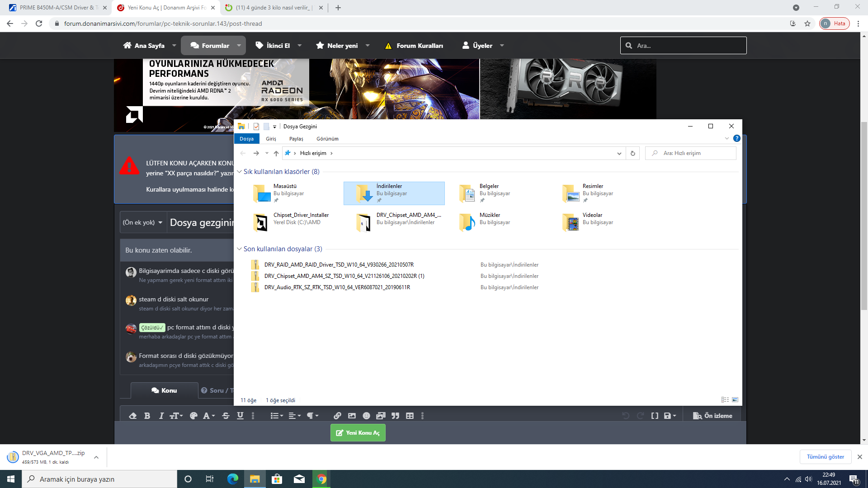Open the text alignment dropdown
868x488 pixels.
295,416
